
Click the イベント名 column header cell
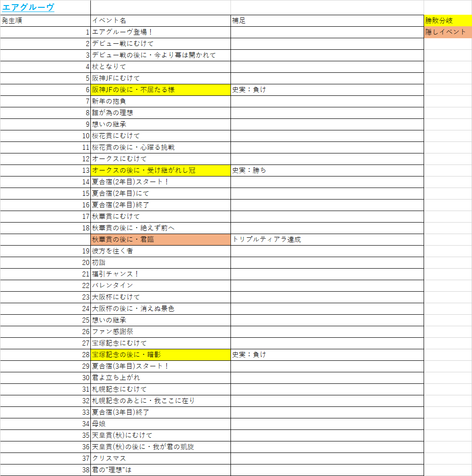pyautogui.click(x=160, y=21)
